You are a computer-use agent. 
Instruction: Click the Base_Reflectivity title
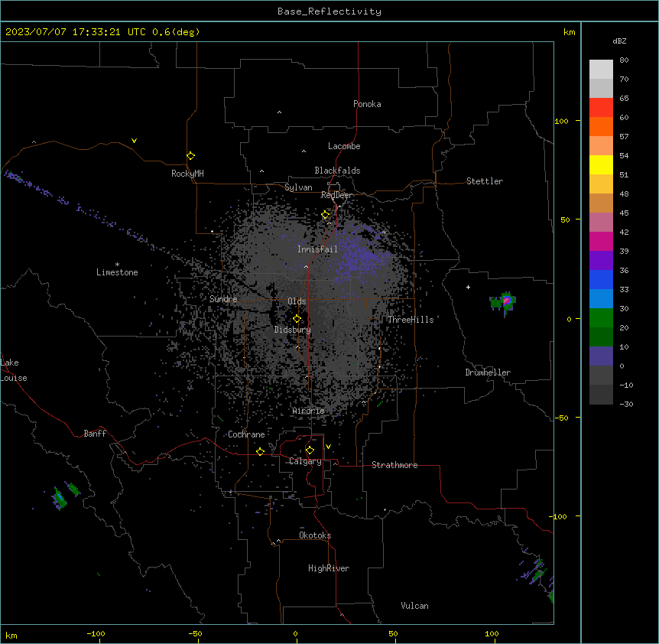click(329, 11)
